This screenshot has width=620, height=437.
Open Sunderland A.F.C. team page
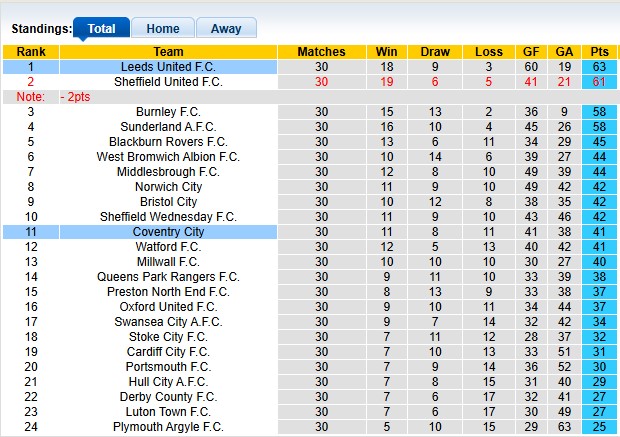pos(168,127)
